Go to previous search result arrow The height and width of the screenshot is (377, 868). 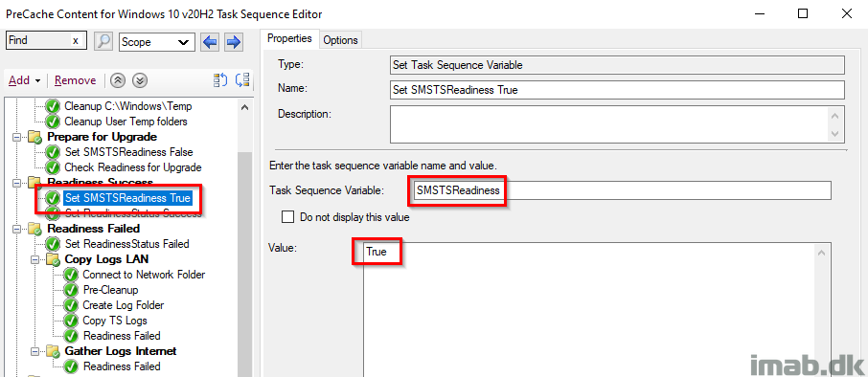click(x=210, y=41)
